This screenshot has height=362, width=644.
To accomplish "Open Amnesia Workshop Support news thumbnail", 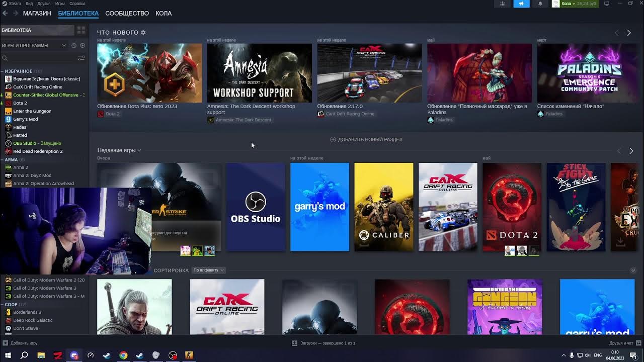I will (259, 73).
